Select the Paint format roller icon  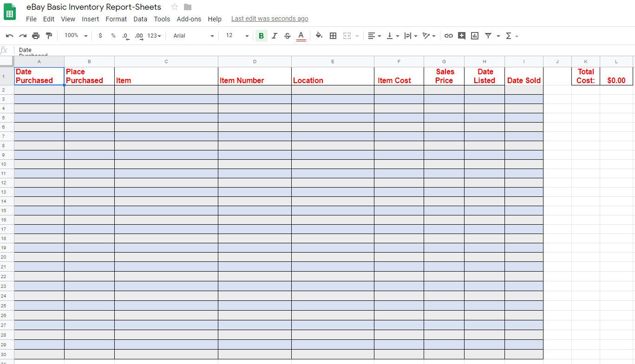pos(49,36)
